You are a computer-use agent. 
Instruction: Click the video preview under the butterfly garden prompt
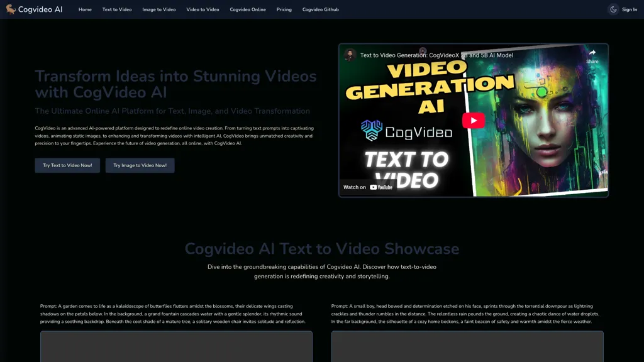click(x=176, y=346)
